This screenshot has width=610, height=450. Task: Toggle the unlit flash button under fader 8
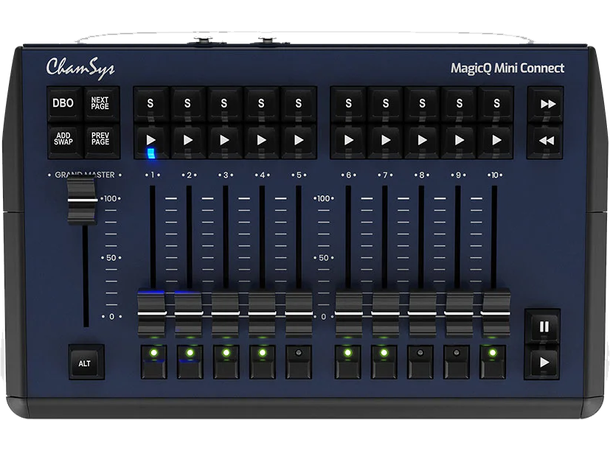(x=420, y=362)
